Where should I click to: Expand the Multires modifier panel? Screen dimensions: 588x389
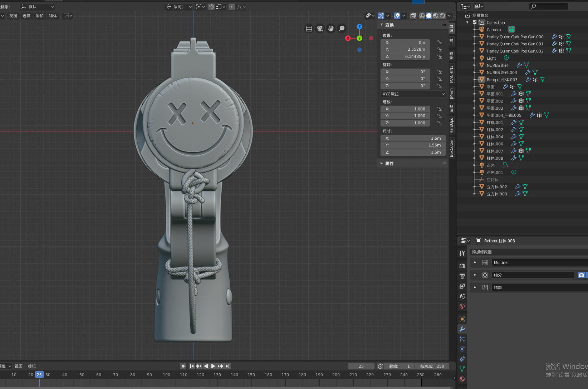coord(475,263)
